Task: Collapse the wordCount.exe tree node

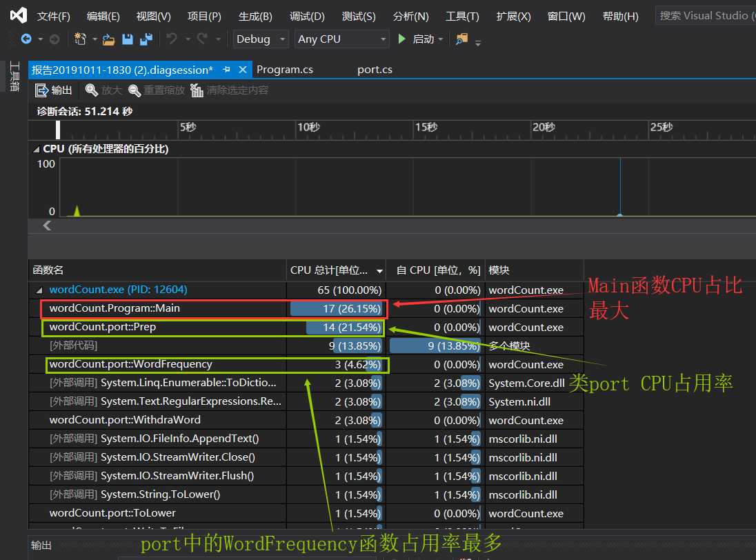Action: pyautogui.click(x=39, y=290)
